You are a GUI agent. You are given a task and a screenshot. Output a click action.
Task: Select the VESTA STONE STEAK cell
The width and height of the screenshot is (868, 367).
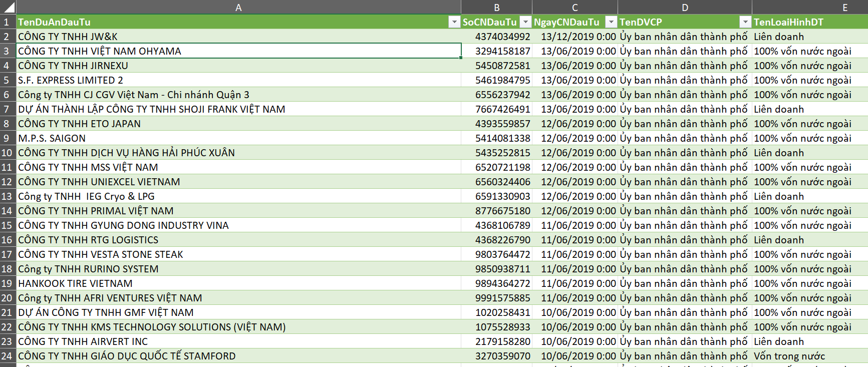point(238,254)
